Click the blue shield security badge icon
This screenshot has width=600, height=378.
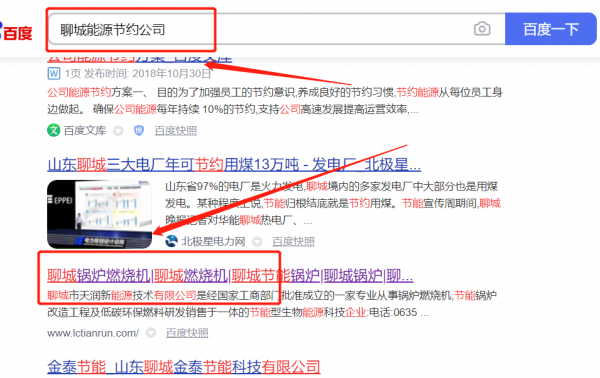pyautogui.click(x=139, y=131)
